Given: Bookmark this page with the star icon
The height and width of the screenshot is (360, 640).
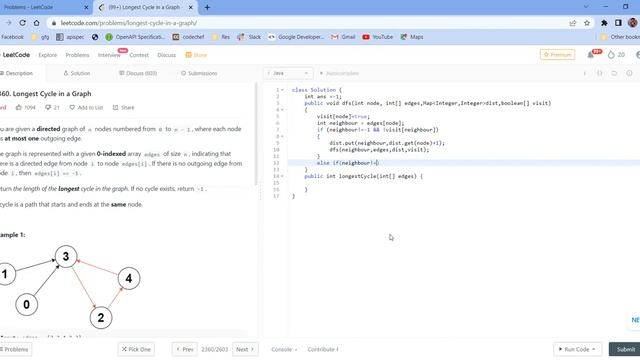Looking at the screenshot, I should pos(587,23).
